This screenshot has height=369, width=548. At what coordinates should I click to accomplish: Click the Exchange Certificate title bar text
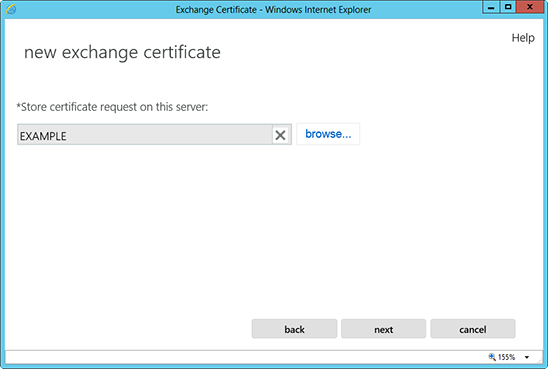point(273,9)
